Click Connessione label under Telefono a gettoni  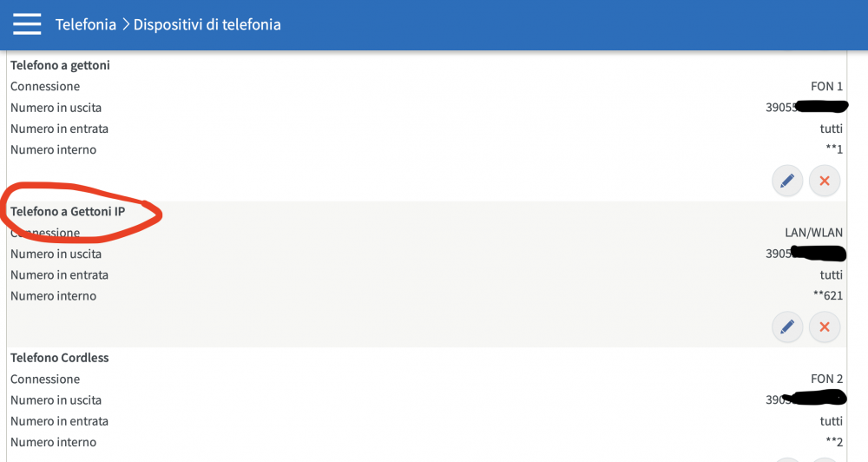coord(45,86)
